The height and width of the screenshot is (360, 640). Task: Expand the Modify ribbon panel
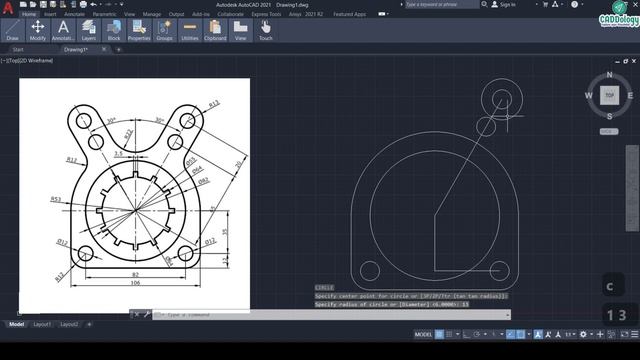coord(38,30)
